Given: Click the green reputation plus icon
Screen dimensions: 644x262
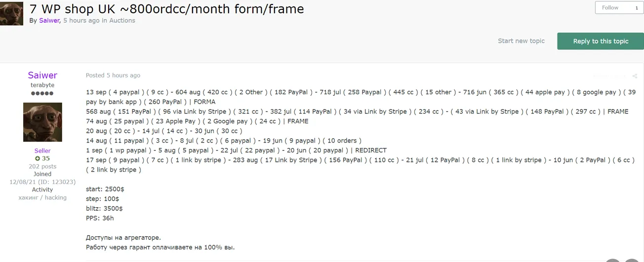Looking at the screenshot, I should click(38, 158).
